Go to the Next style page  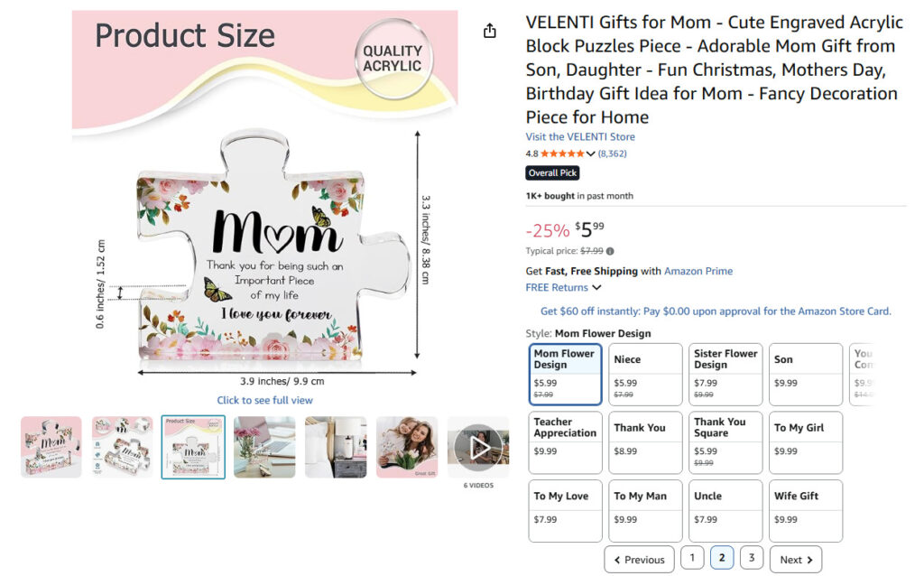[794, 559]
